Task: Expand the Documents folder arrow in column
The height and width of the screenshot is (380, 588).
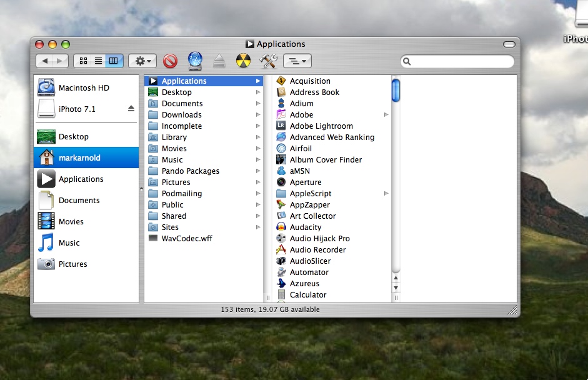Action: point(258,104)
